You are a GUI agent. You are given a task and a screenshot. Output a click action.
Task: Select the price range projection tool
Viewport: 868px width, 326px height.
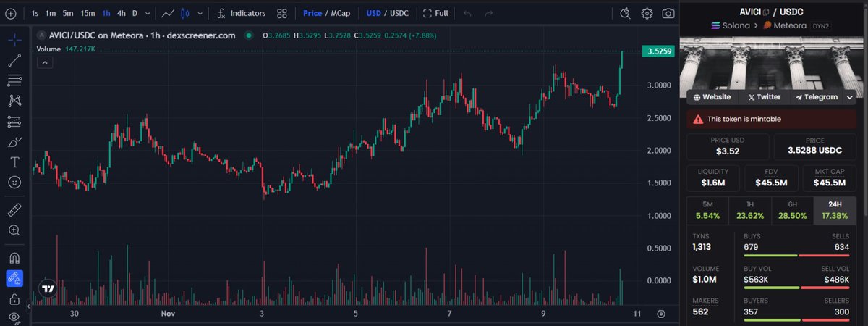pos(14,121)
